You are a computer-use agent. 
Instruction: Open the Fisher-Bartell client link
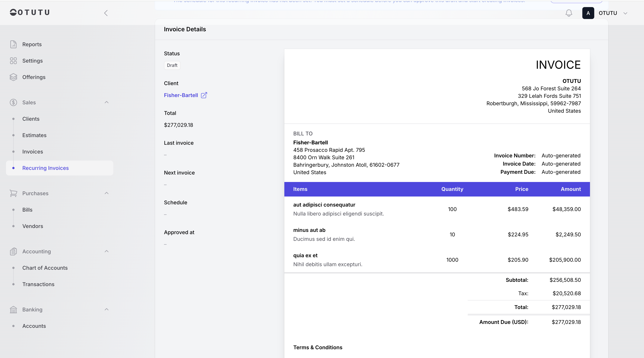pyautogui.click(x=181, y=95)
